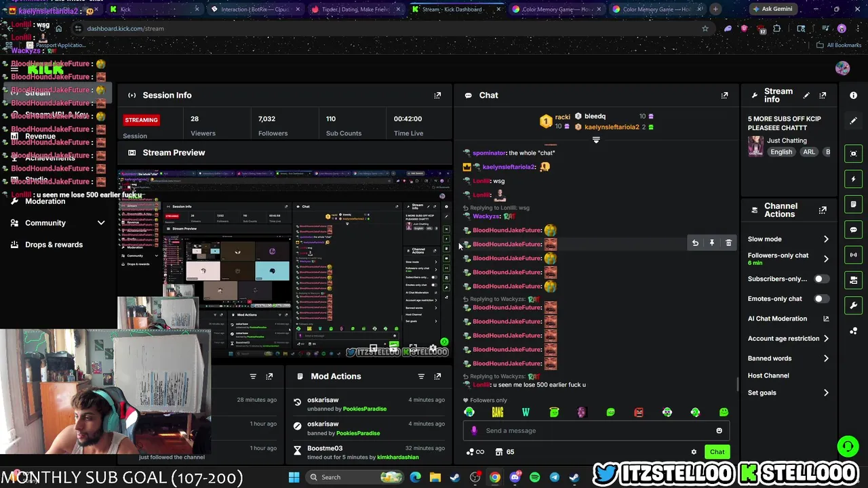Click Just Chatting category thumbnail
This screenshot has width=868, height=488.
coord(755,146)
